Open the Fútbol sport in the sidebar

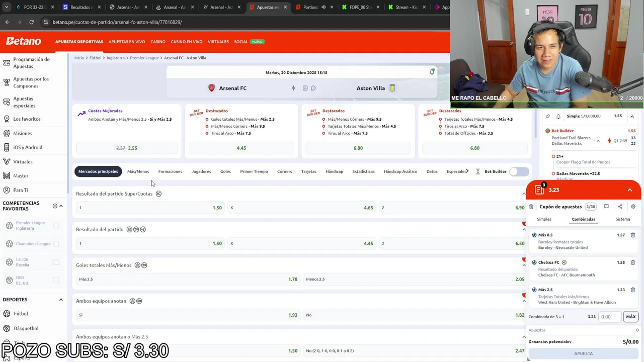coord(21,314)
